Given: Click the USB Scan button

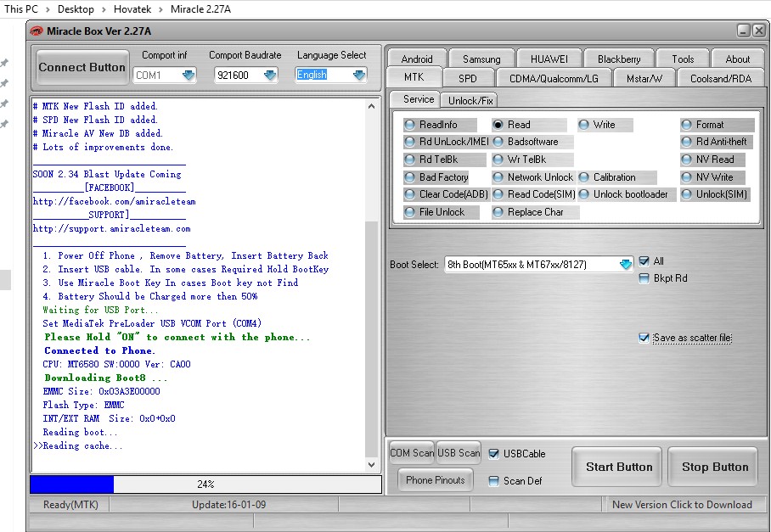Looking at the screenshot, I should pos(459,453).
